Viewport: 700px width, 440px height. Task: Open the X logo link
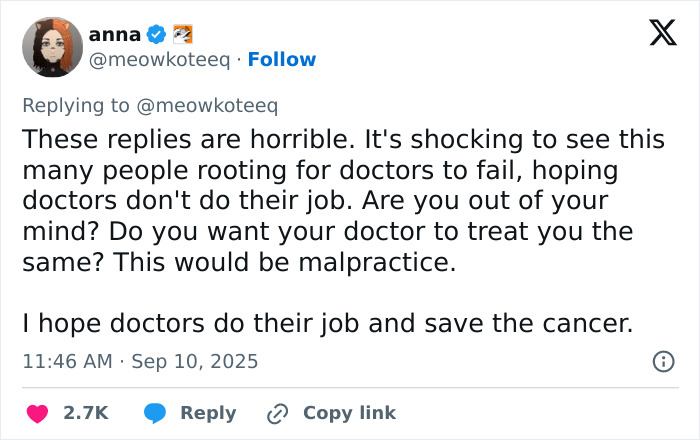pos(663,33)
